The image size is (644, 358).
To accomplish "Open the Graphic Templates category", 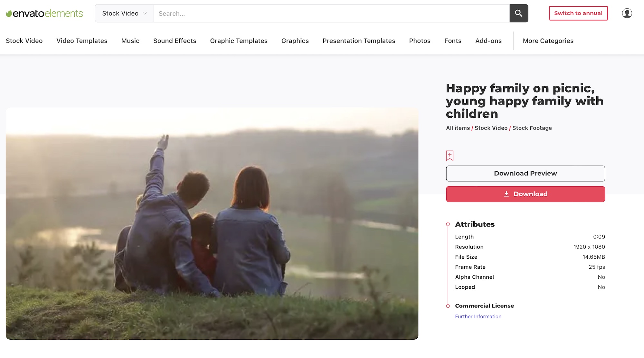I will coord(239,41).
